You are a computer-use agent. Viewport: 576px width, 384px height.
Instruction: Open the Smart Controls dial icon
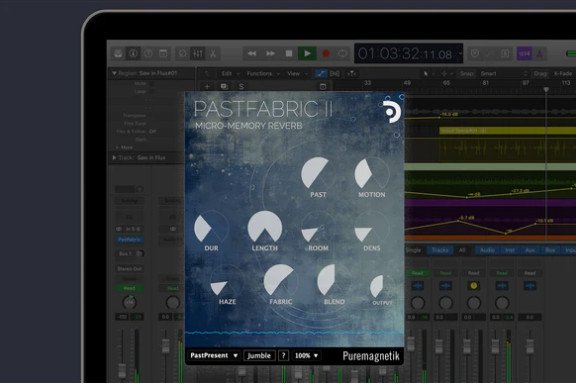click(x=182, y=54)
